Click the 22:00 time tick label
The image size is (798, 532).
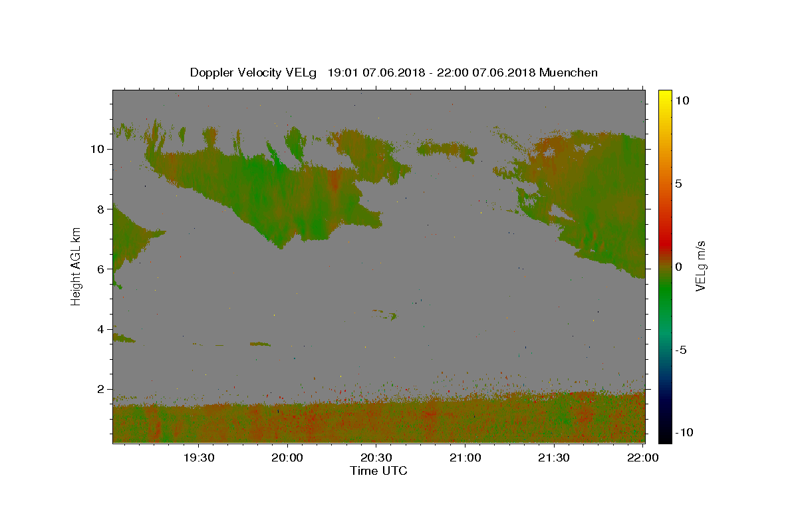(x=643, y=458)
